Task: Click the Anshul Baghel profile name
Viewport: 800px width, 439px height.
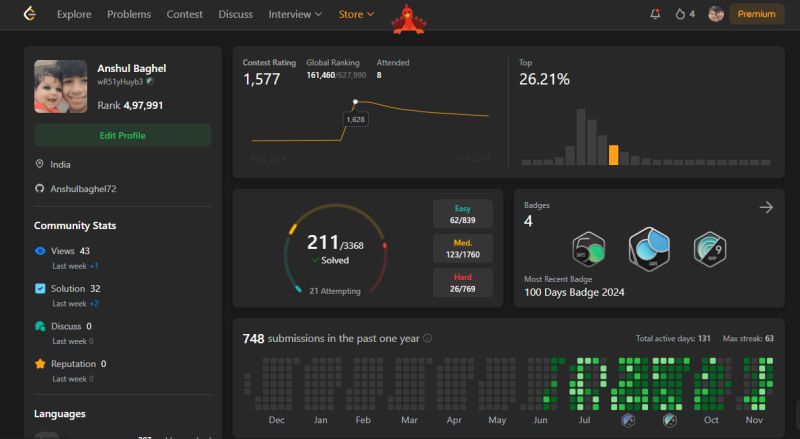Action: [132, 68]
